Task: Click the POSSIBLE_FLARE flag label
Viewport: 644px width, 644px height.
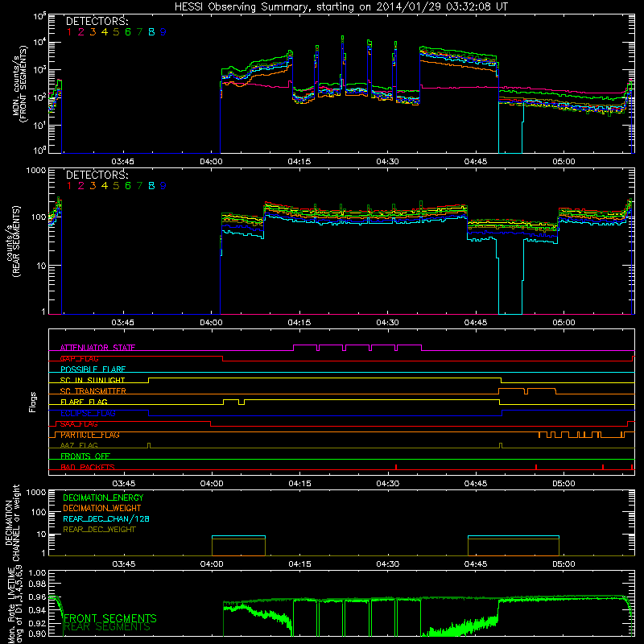Action: pos(93,369)
